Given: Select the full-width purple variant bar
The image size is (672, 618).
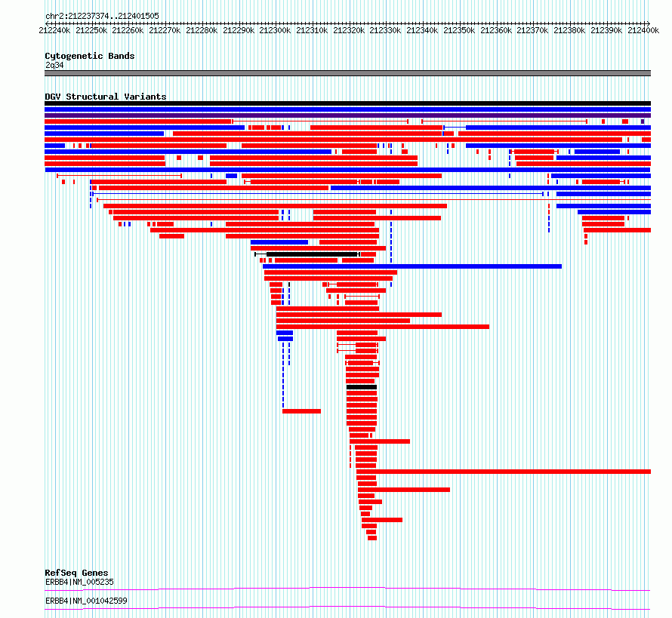Looking at the screenshot, I should tap(347, 115).
